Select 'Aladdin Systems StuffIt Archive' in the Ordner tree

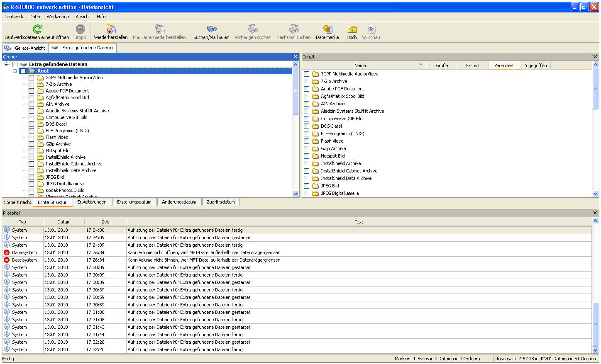(x=77, y=111)
